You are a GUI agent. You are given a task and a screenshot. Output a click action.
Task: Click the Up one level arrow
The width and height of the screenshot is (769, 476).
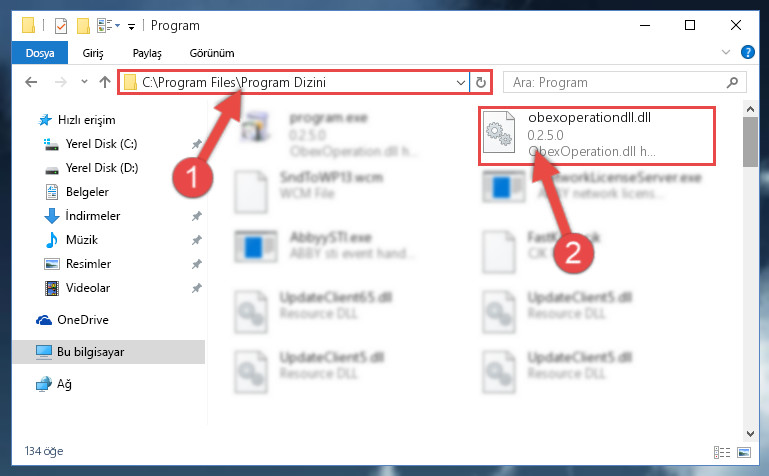click(x=104, y=82)
